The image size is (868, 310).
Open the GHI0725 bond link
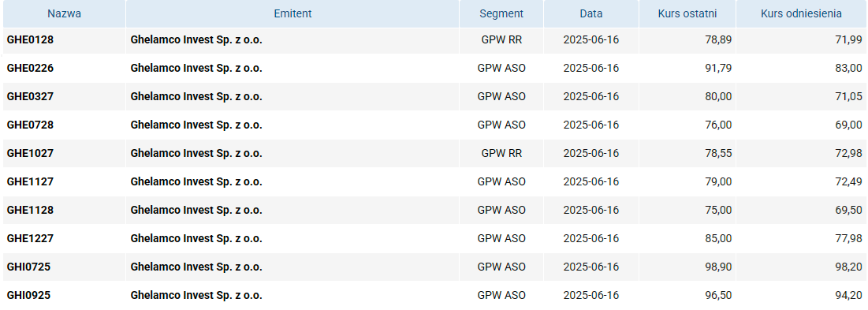[28, 267]
